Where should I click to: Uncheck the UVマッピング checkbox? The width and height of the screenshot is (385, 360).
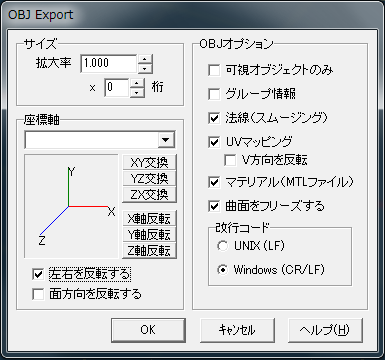214,142
